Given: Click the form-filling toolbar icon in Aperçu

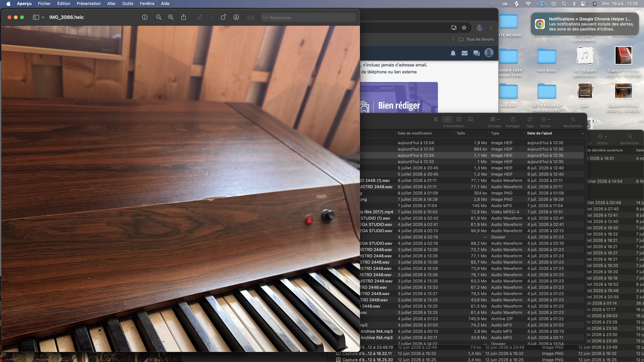Looking at the screenshot, I should pyautogui.click(x=251, y=17).
